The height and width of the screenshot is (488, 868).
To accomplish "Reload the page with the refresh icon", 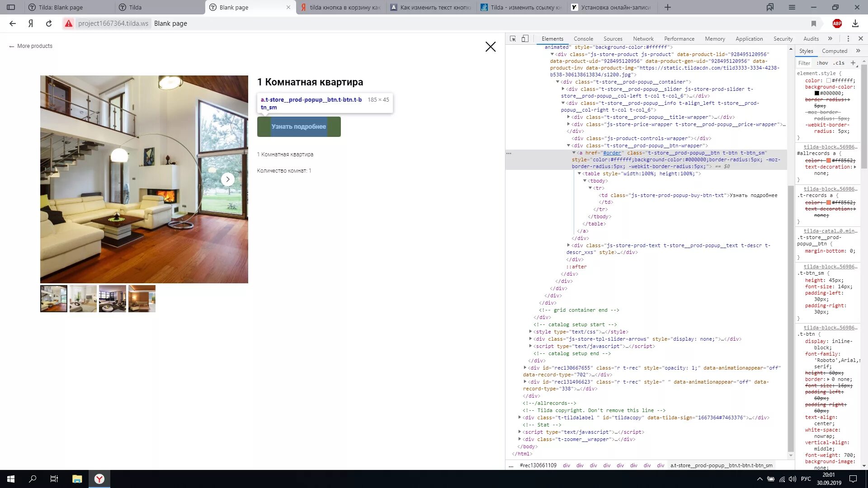I will (49, 23).
